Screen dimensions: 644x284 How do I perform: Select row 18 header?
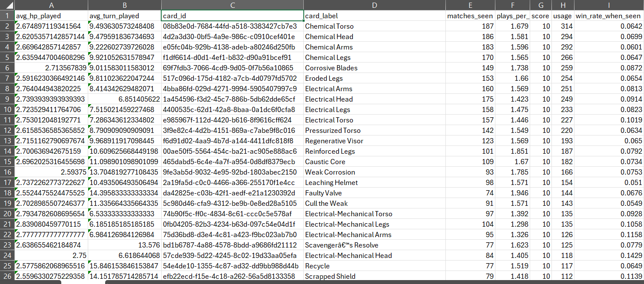pos(7,193)
